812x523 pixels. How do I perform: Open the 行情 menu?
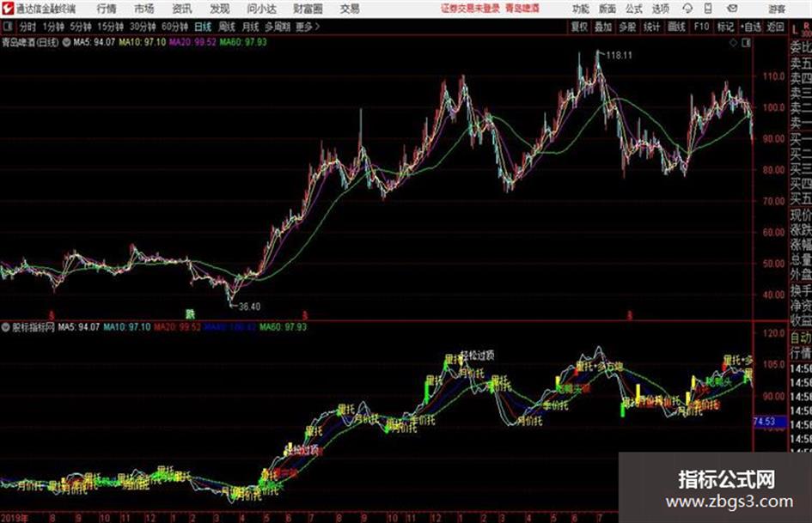tap(107, 9)
